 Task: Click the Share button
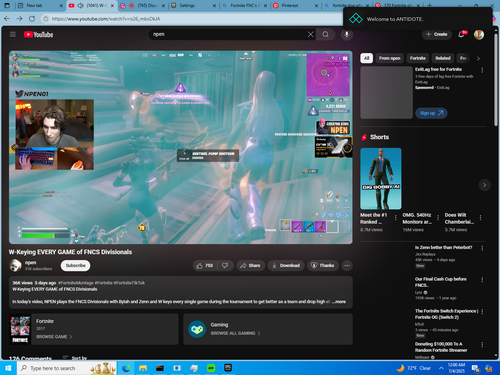click(x=250, y=266)
